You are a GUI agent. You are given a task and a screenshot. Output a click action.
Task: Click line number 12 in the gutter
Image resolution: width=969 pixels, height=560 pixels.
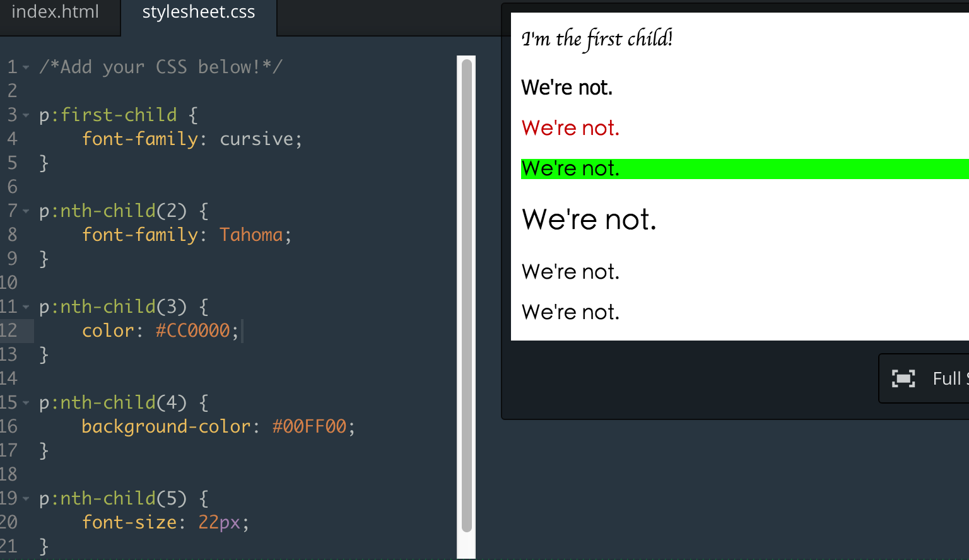(x=9, y=330)
